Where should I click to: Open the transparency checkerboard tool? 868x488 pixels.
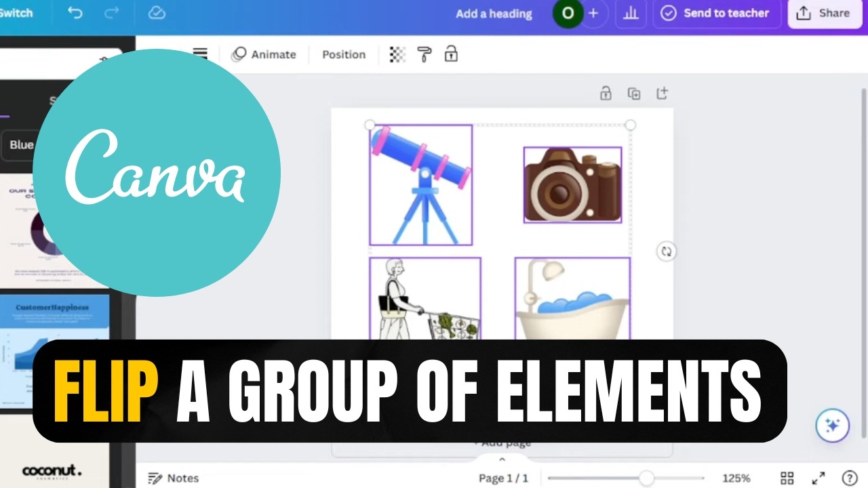coord(397,54)
